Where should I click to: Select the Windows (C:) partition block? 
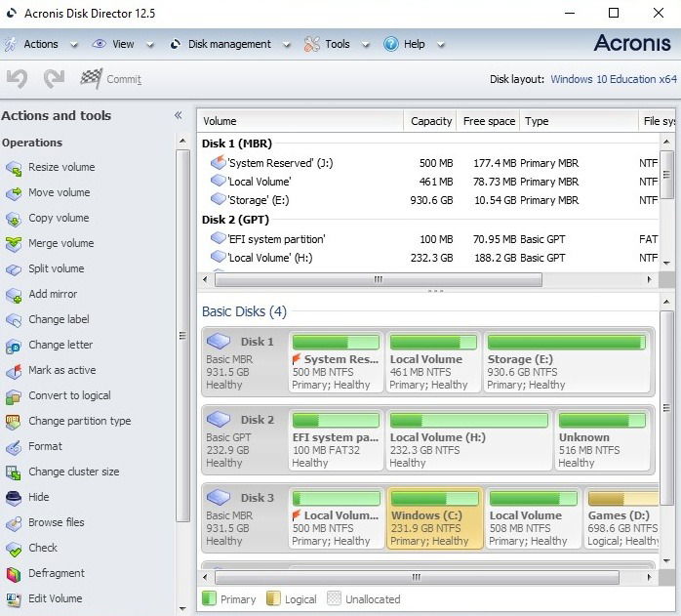coord(435,518)
